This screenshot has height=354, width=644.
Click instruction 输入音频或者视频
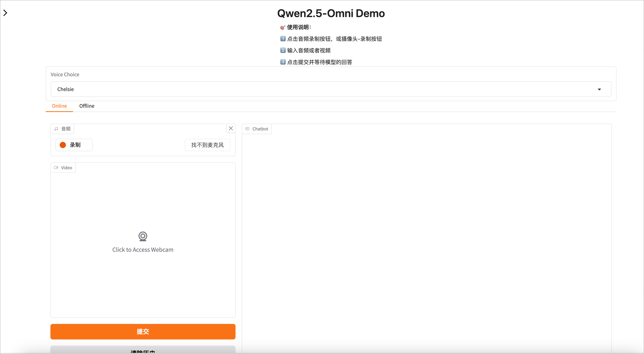click(x=309, y=50)
